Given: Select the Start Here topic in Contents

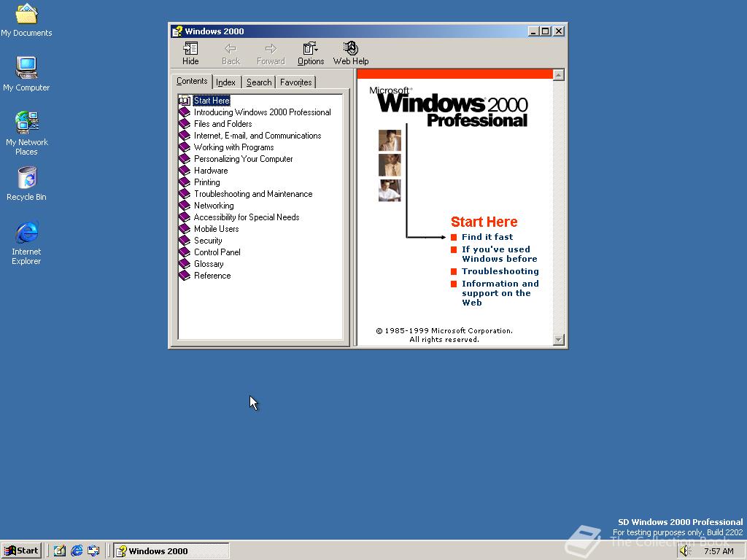Looking at the screenshot, I should [x=212, y=101].
